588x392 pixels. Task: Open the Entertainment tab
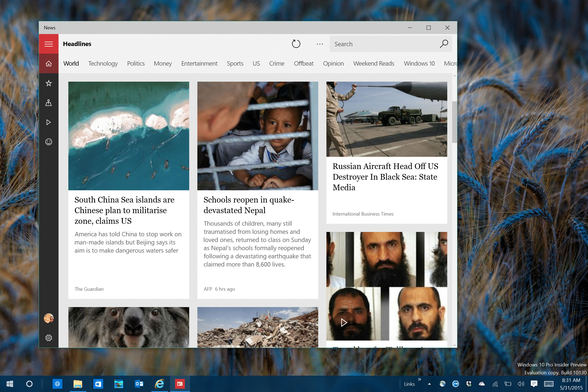(199, 63)
